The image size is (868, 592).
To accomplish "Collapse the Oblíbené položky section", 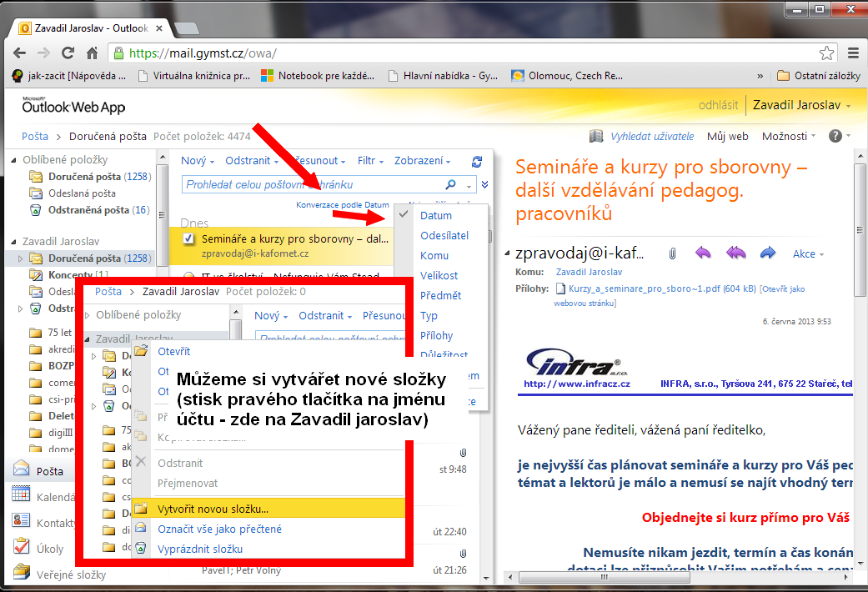I will pos(14,160).
